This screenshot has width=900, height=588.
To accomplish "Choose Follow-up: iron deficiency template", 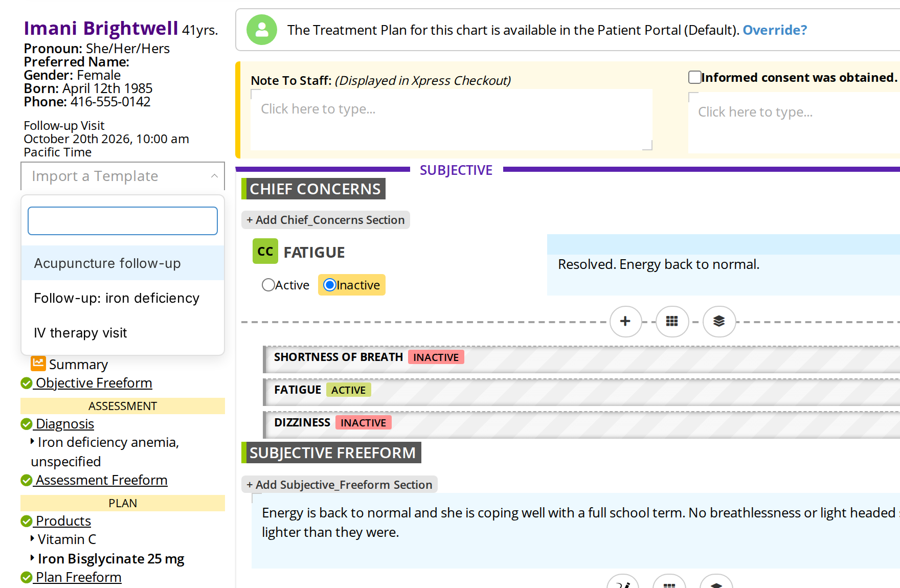I will (x=123, y=298).
